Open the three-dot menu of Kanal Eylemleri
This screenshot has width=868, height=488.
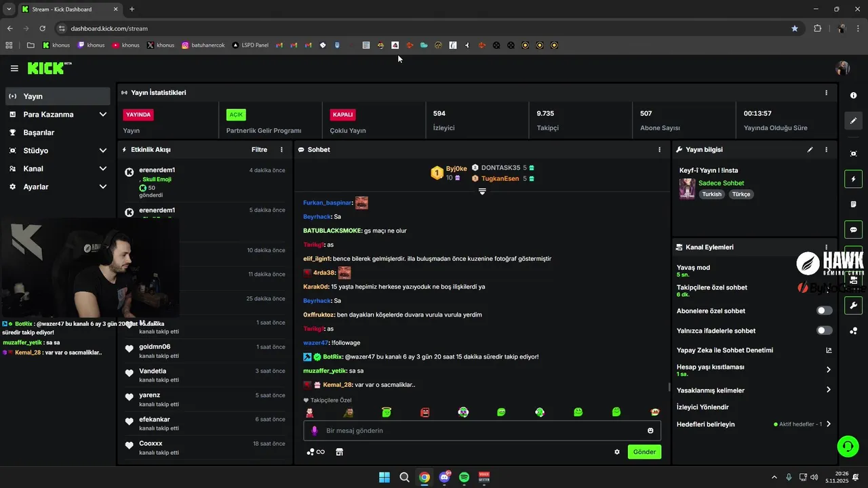826,247
